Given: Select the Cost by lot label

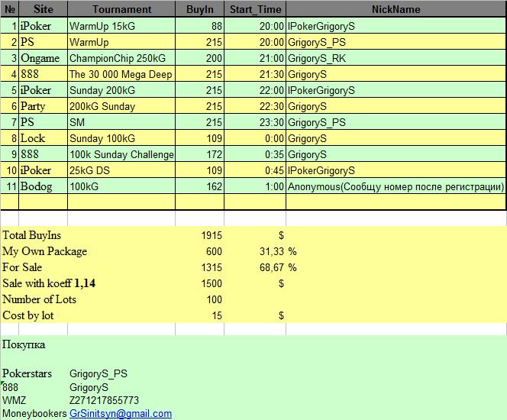Looking at the screenshot, I should point(27,315).
